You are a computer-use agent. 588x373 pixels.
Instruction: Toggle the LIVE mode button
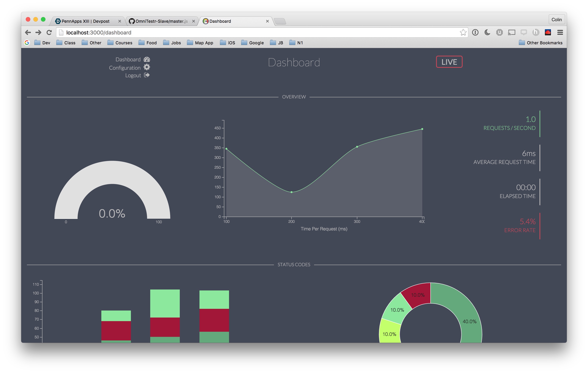click(x=449, y=62)
